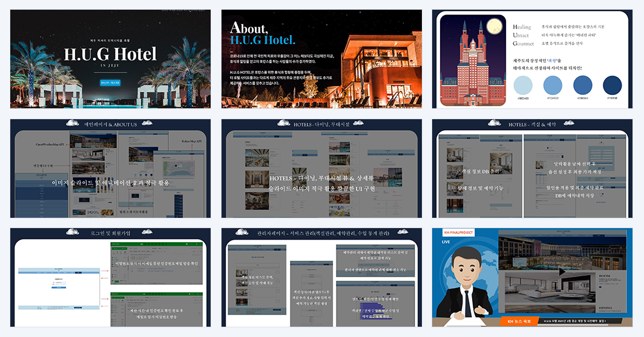This screenshot has width=644, height=337.
Task: Click the left cloud icon beside 로그인 및 회원가입
Action: tap(73, 232)
